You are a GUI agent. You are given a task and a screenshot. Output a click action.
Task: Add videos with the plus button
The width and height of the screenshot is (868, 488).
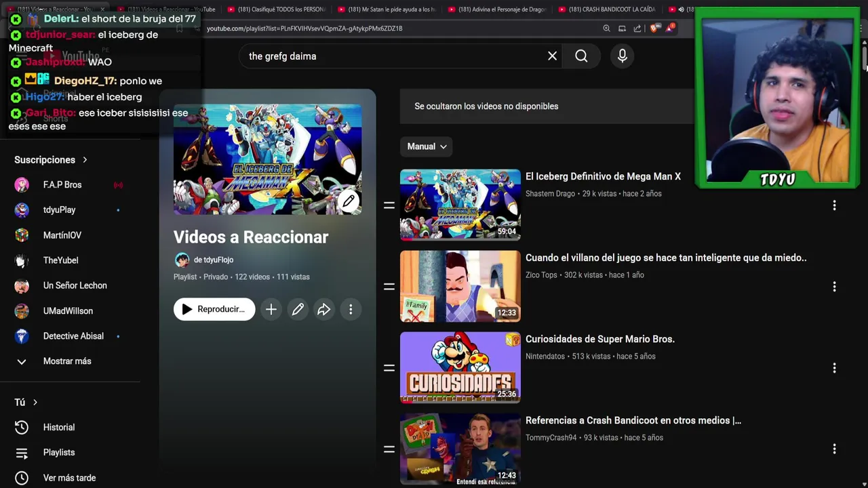[271, 310]
